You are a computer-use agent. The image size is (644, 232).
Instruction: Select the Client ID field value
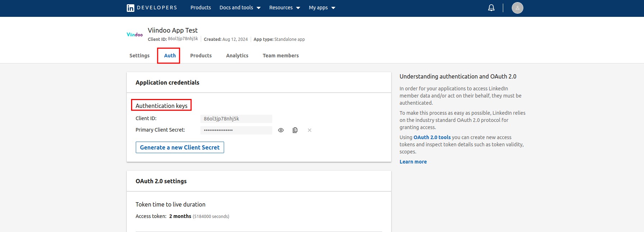(x=236, y=119)
